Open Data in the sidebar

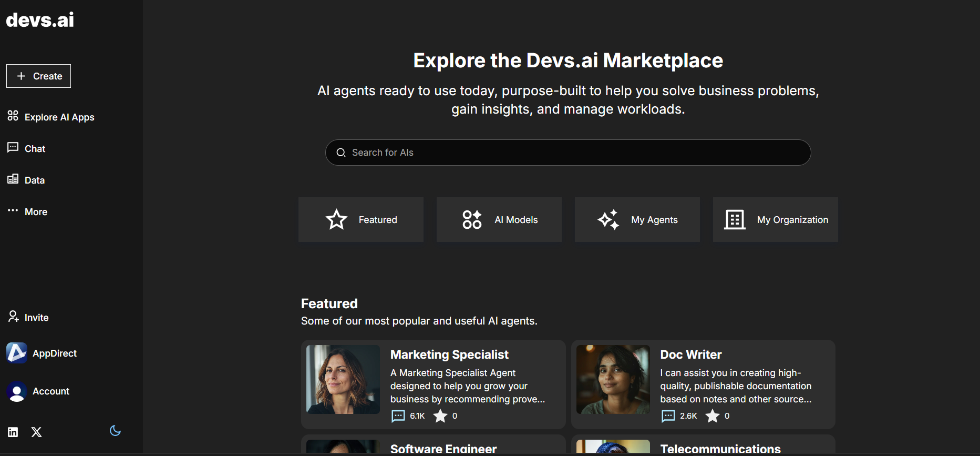pyautogui.click(x=26, y=180)
